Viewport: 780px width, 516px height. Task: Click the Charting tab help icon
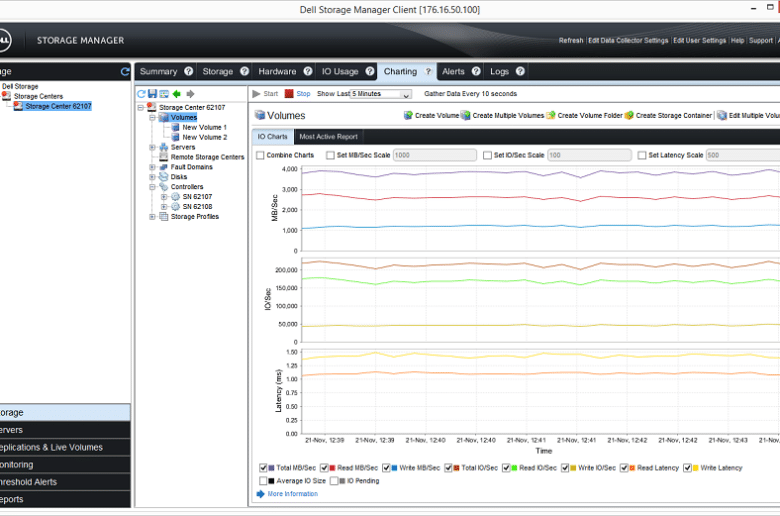[428, 71]
